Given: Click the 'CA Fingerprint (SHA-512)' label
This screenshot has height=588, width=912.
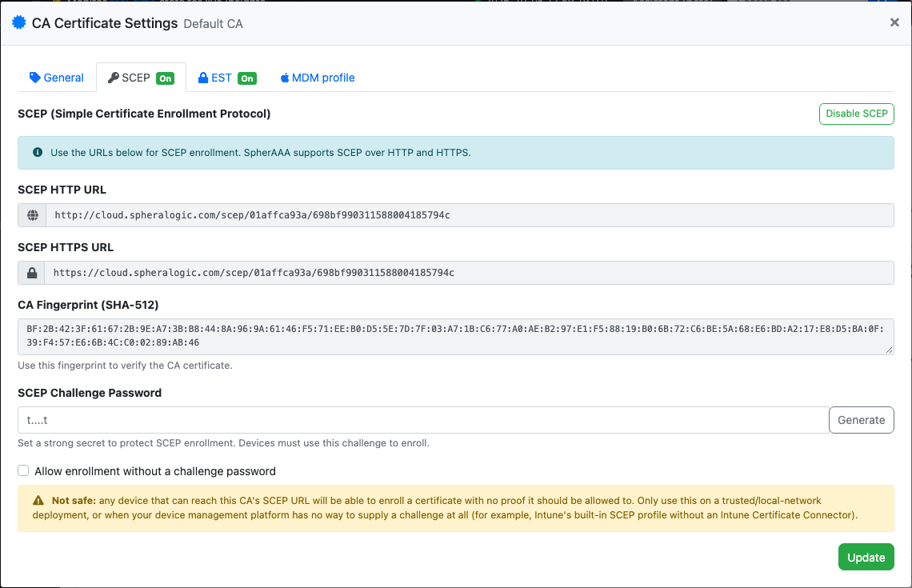Looking at the screenshot, I should (x=89, y=305).
